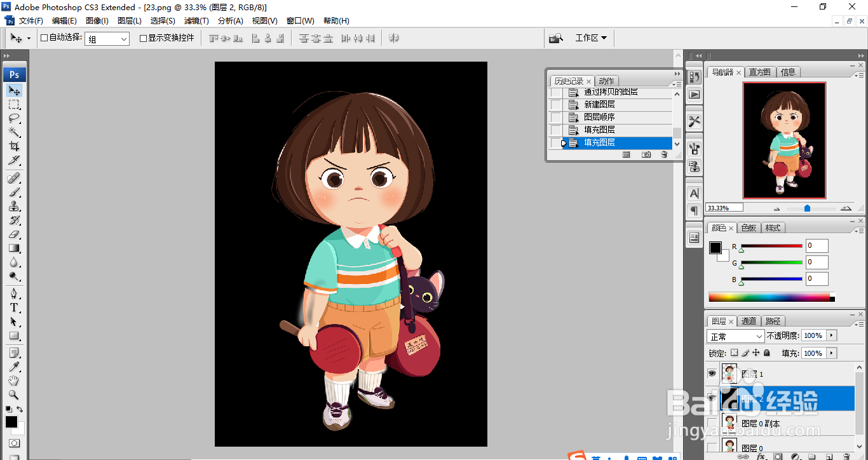868x460 pixels.
Task: Create new snapshot in History panel
Action: (646, 154)
